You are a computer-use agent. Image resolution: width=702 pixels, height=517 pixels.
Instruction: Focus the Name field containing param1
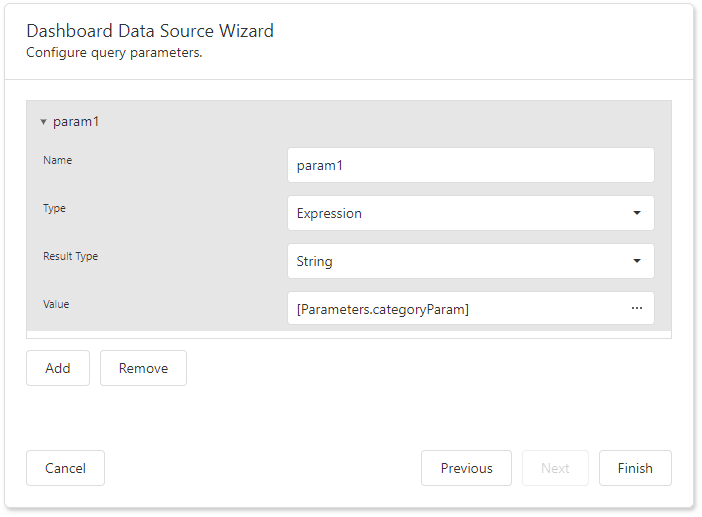[x=470, y=165]
